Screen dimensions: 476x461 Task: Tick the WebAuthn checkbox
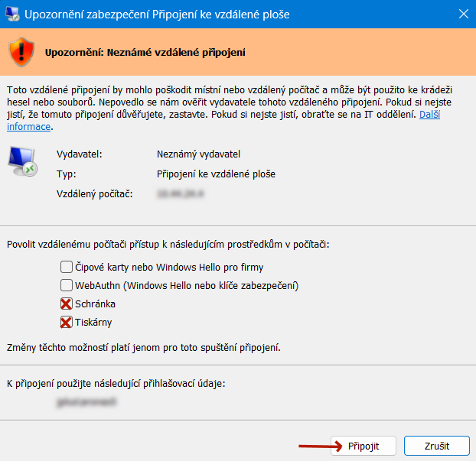click(x=66, y=285)
